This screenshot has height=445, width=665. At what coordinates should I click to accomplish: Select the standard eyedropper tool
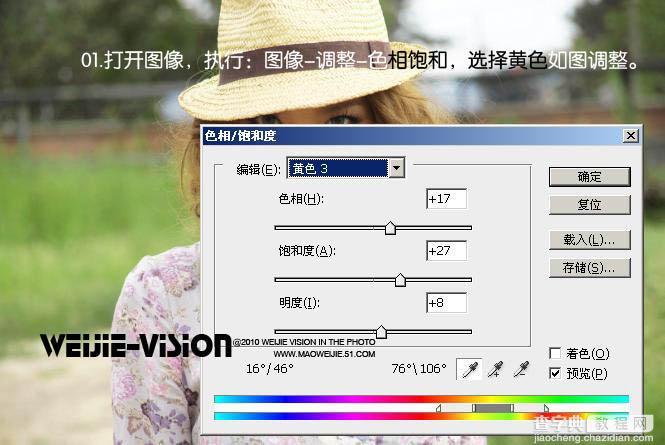469,369
